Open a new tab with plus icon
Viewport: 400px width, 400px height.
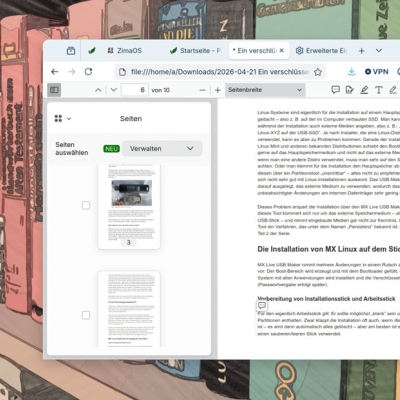coord(362,51)
